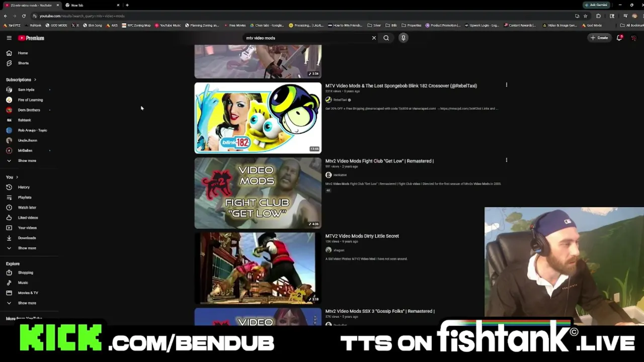The image size is (644, 362).
Task: Open a new browser tab with plus
Action: point(127,5)
